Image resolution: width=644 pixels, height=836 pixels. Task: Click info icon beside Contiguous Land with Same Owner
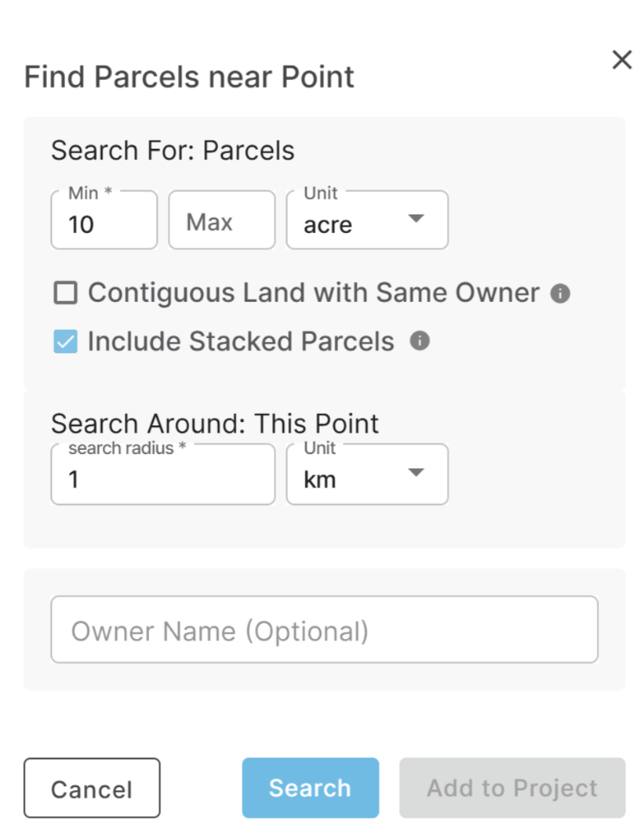[561, 293]
